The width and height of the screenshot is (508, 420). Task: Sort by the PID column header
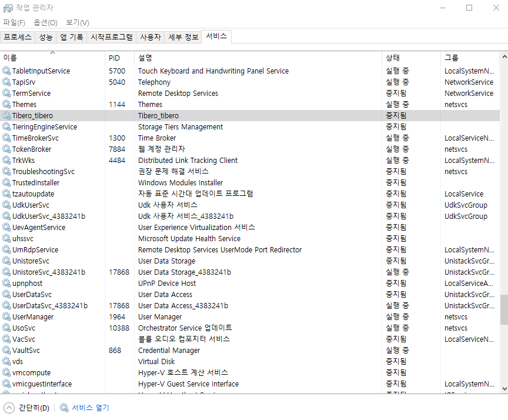pyautogui.click(x=119, y=58)
